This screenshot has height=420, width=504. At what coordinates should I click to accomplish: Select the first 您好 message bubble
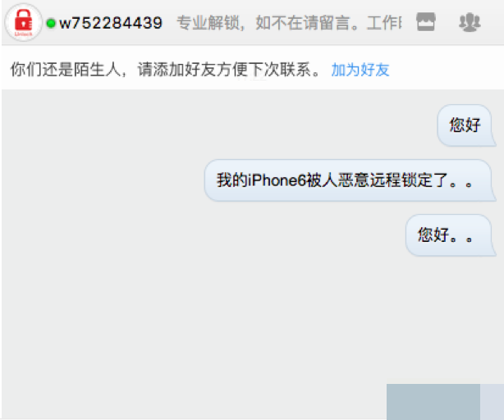[x=466, y=126]
